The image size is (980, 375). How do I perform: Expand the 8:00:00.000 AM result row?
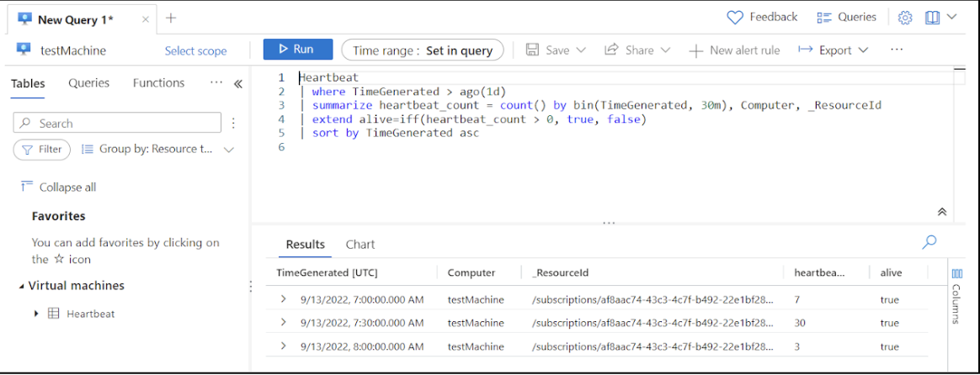(283, 346)
